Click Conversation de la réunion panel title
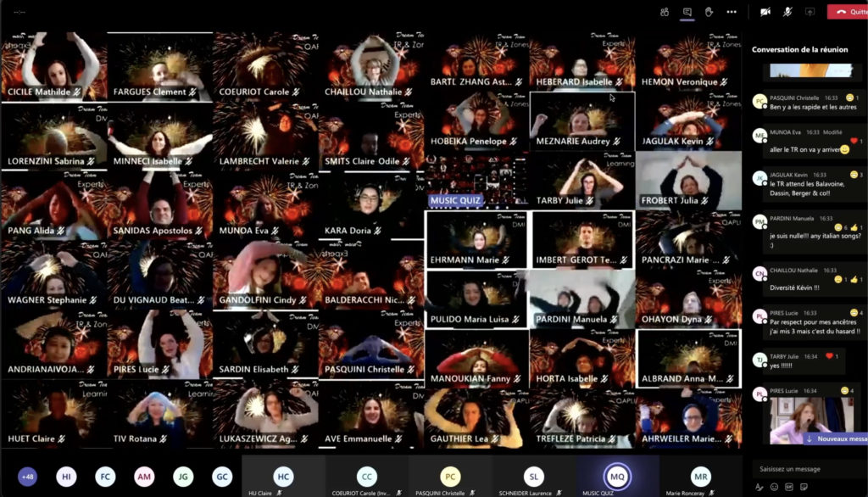This screenshot has height=497, width=868. pos(799,49)
